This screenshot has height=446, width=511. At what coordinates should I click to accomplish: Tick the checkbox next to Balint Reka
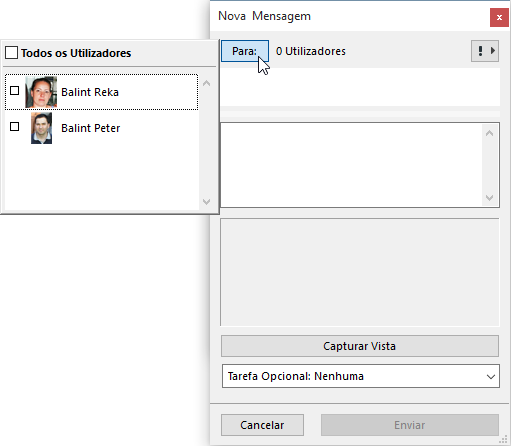[x=14, y=91]
